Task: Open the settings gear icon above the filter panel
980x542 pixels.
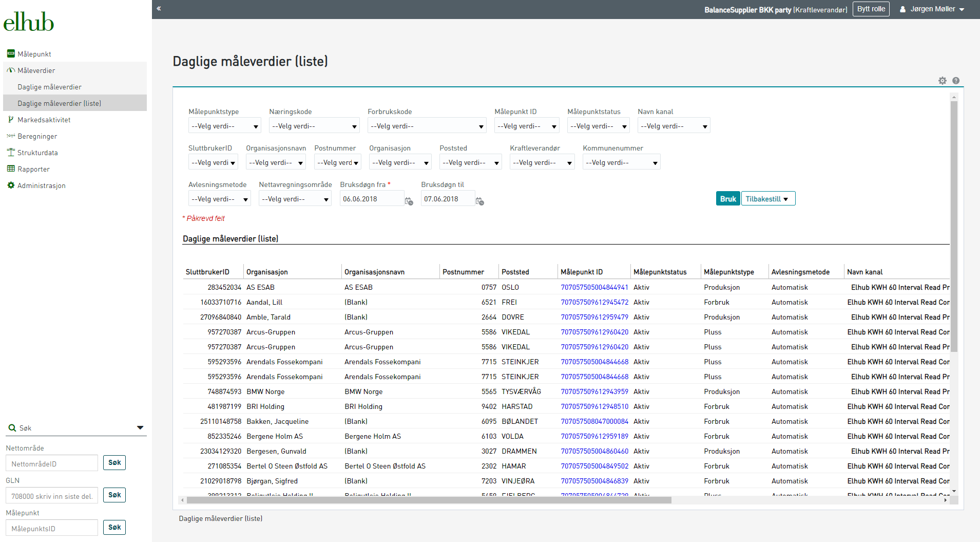Action: 943,81
